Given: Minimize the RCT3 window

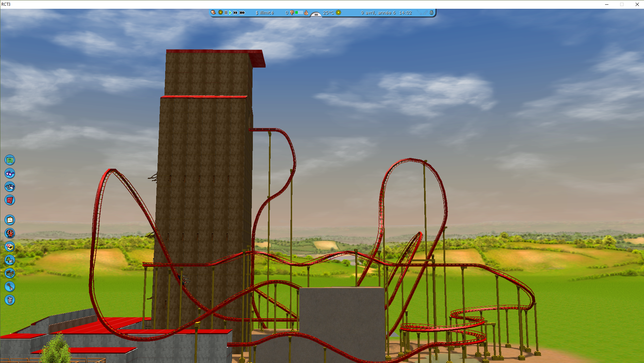Looking at the screenshot, I should (x=607, y=4).
